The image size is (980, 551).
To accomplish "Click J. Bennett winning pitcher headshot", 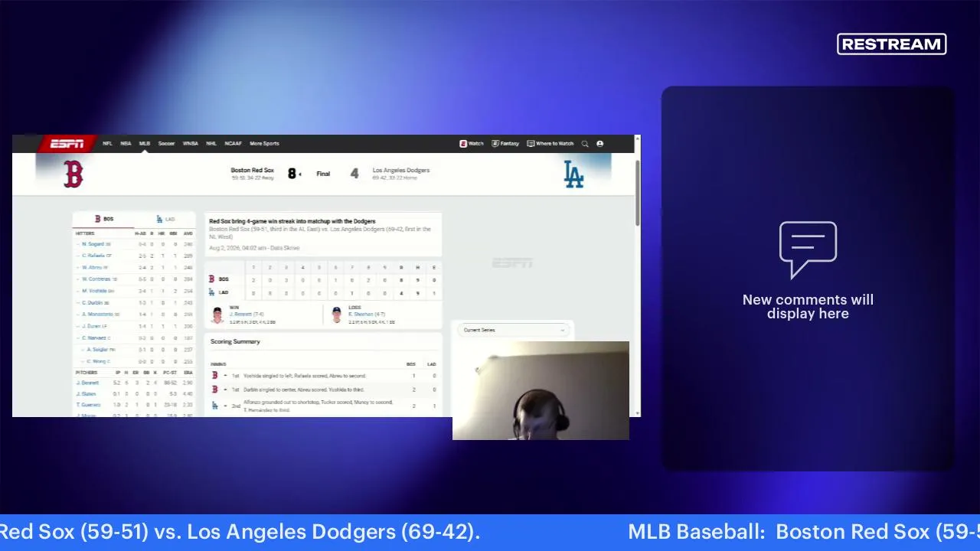I will [217, 315].
